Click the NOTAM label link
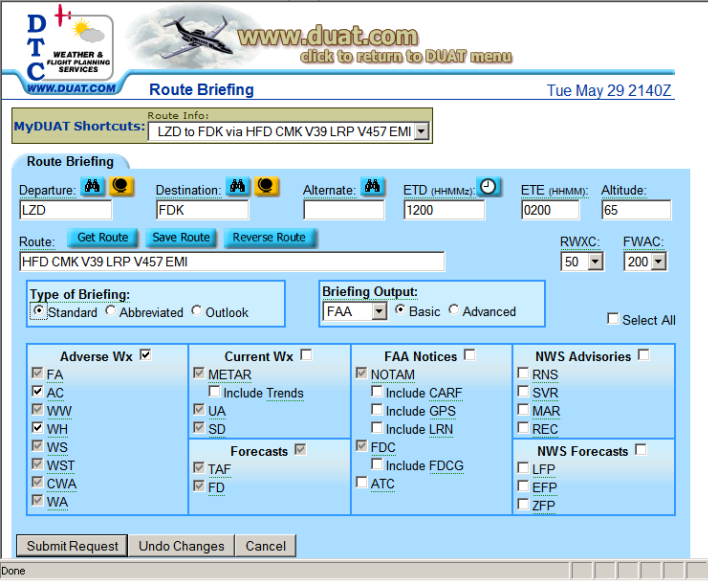Screen dimensions: 708x581 392,375
